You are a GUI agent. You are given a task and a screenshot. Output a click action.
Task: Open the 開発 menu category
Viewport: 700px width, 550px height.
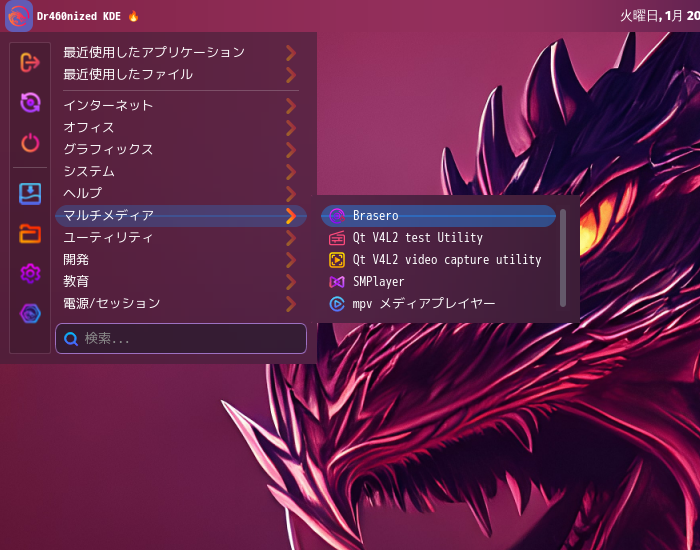tap(181, 259)
